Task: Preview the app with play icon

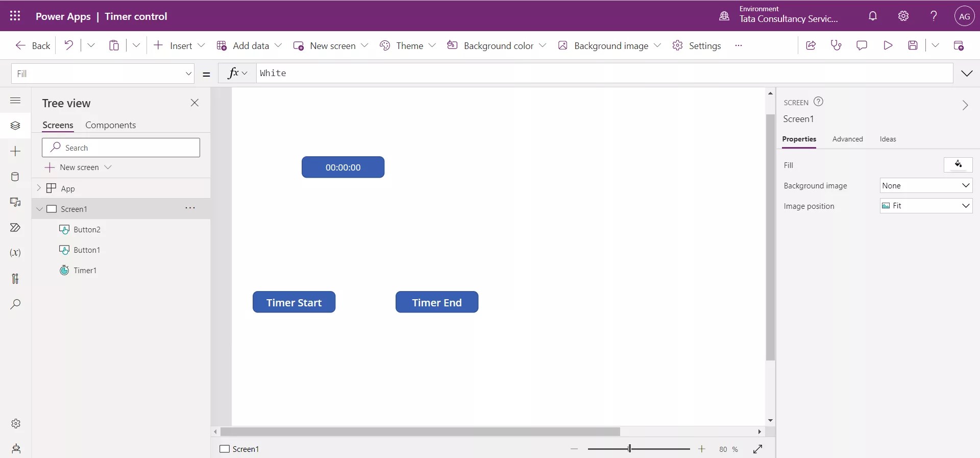Action: pos(888,45)
